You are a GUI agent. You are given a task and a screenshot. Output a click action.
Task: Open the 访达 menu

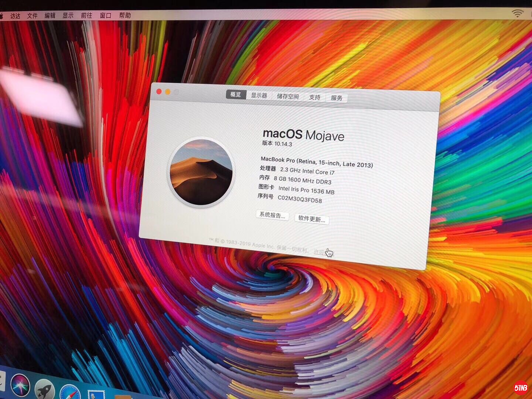pos(15,16)
